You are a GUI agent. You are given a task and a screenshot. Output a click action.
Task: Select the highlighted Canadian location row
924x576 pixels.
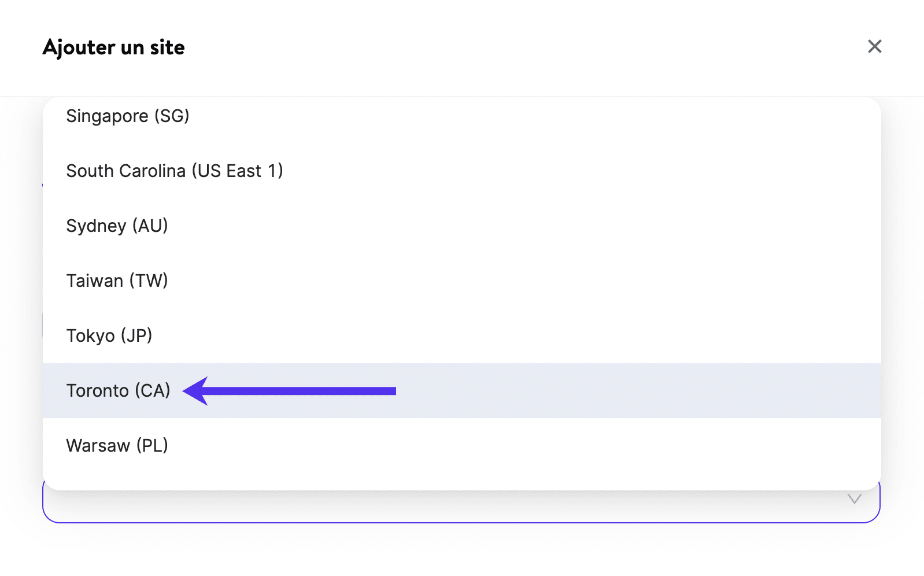[x=461, y=391]
